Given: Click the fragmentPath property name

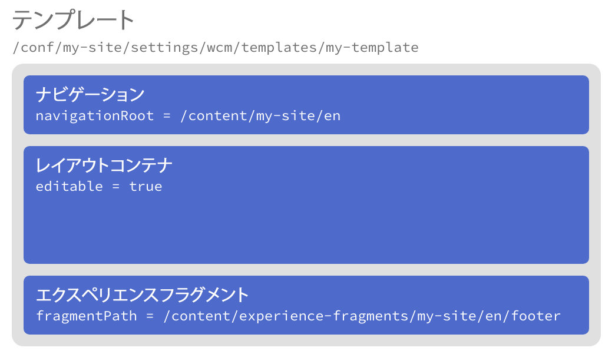Looking at the screenshot, I should coord(86,316).
